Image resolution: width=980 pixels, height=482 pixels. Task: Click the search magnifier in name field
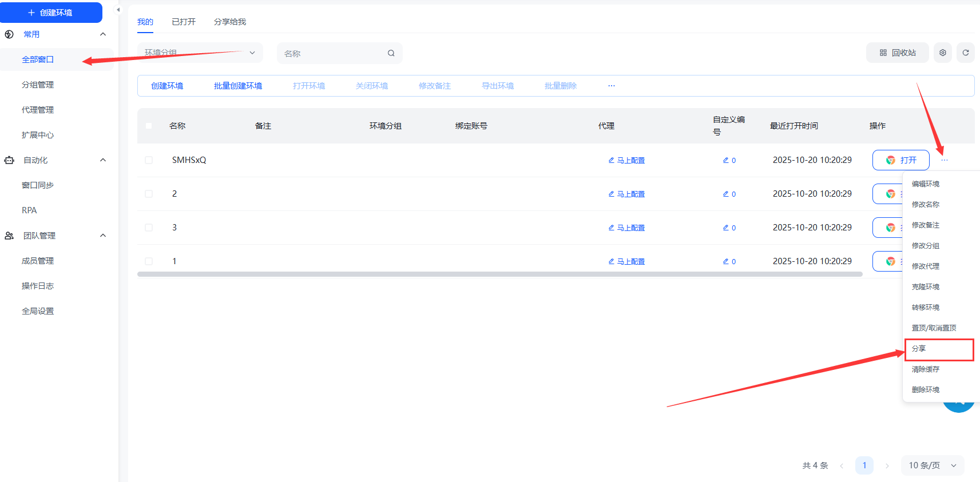[391, 53]
